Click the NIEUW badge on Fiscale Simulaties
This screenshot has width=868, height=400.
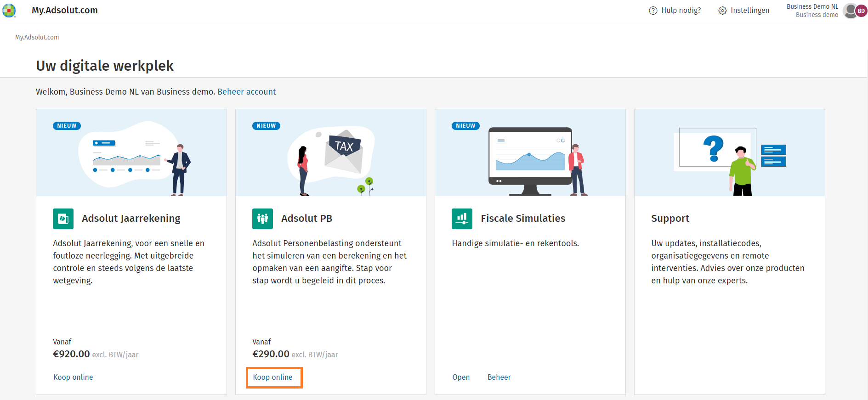click(466, 126)
